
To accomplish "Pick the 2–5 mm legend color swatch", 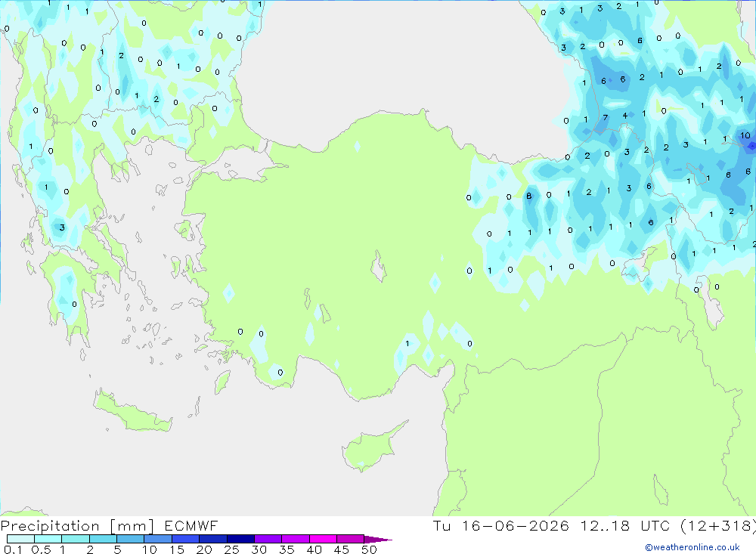I will pos(103,539).
